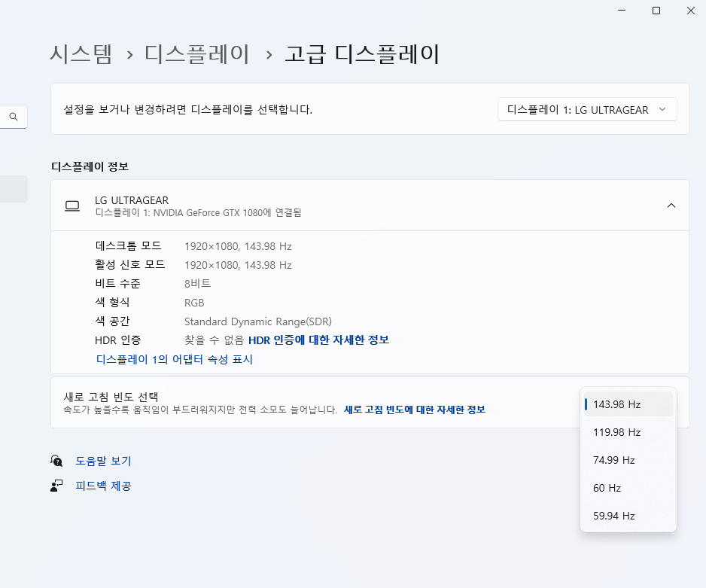Image resolution: width=706 pixels, height=588 pixels.
Task: Click the LG ULTRAGEAR header text
Action: tap(132, 200)
